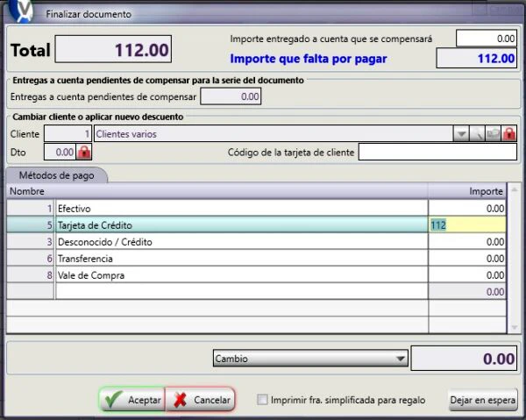
Task: Click the client search magnifier icon
Action: coord(477,134)
